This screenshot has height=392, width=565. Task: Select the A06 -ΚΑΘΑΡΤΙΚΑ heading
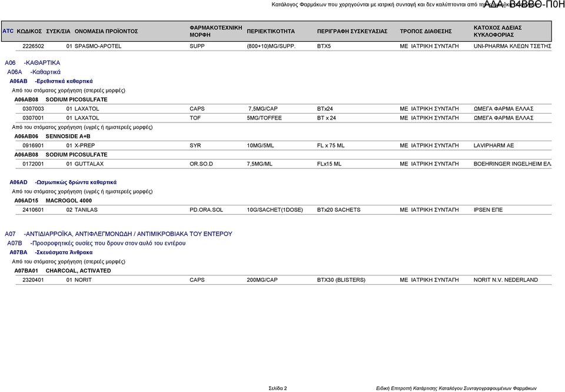[32, 63]
